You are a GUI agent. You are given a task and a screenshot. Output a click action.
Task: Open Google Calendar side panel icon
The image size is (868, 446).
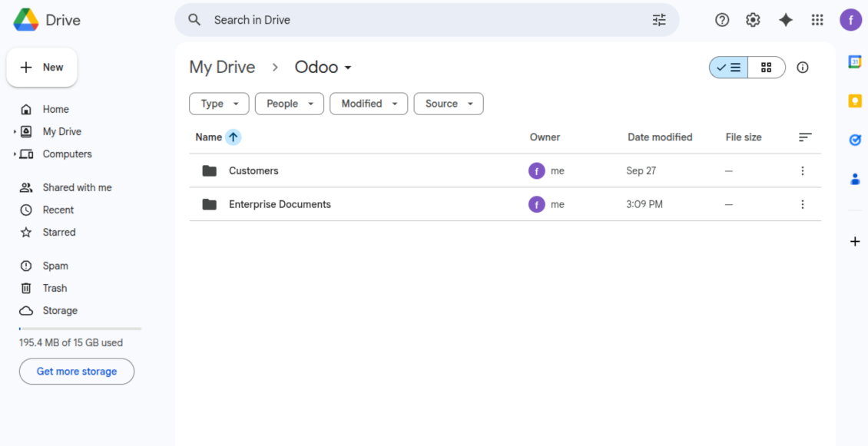pos(855,62)
